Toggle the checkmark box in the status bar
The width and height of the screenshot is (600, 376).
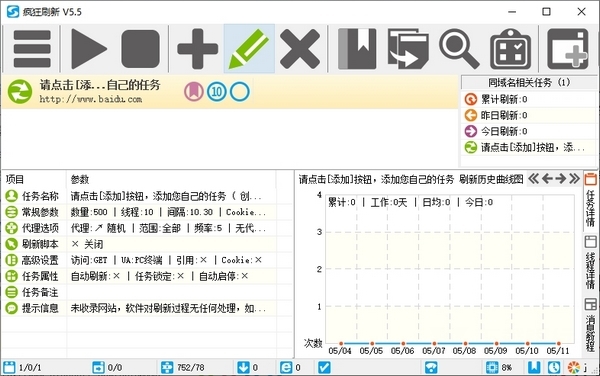click(x=324, y=368)
